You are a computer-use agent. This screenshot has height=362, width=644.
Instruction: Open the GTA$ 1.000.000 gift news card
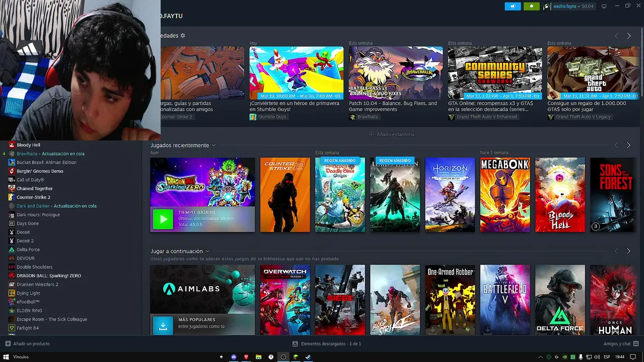[x=593, y=73]
